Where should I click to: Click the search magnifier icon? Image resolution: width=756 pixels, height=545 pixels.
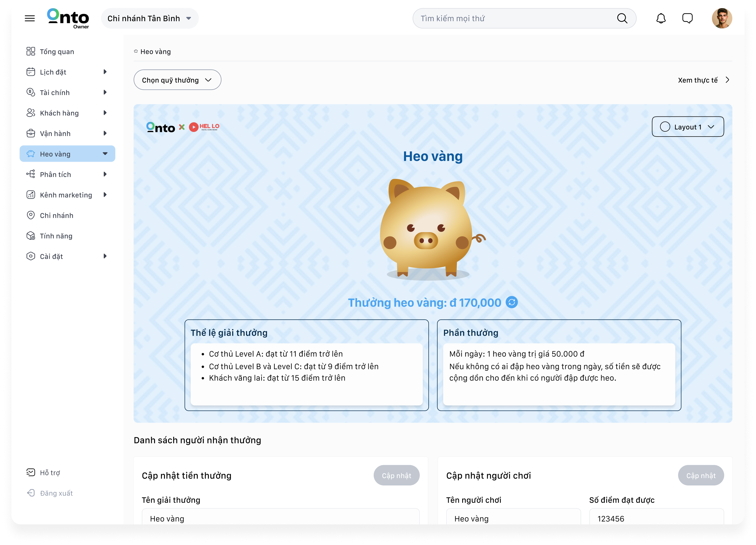622,18
